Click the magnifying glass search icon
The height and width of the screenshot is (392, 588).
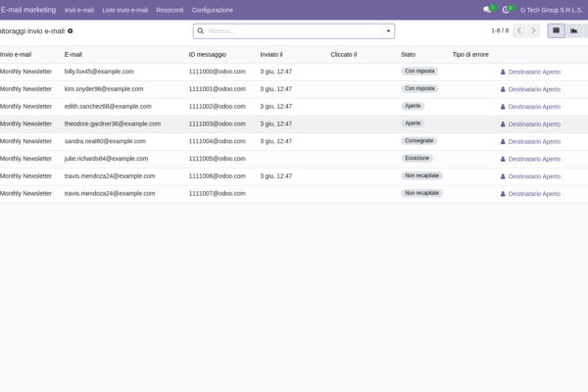click(201, 30)
